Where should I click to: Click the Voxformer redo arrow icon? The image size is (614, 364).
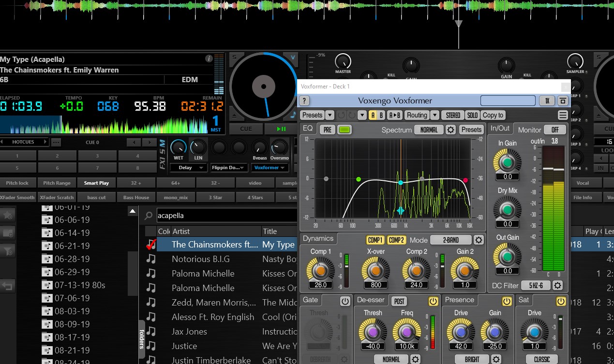[351, 115]
